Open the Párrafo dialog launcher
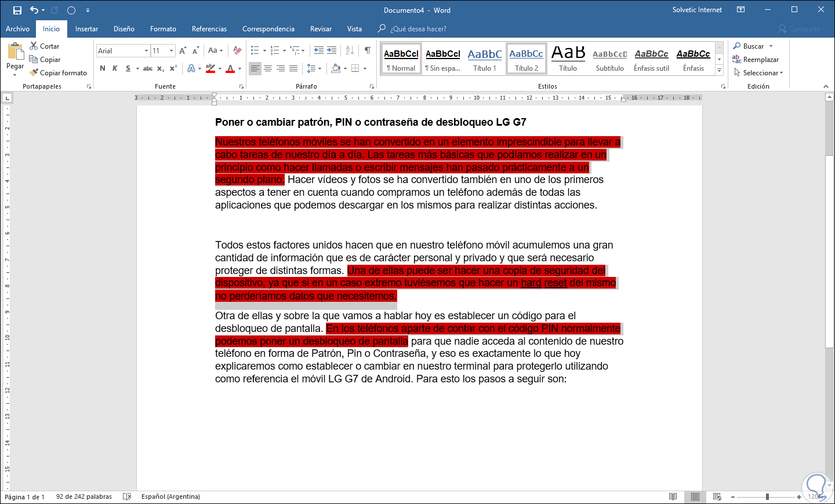The width and height of the screenshot is (835, 504). pos(372,87)
